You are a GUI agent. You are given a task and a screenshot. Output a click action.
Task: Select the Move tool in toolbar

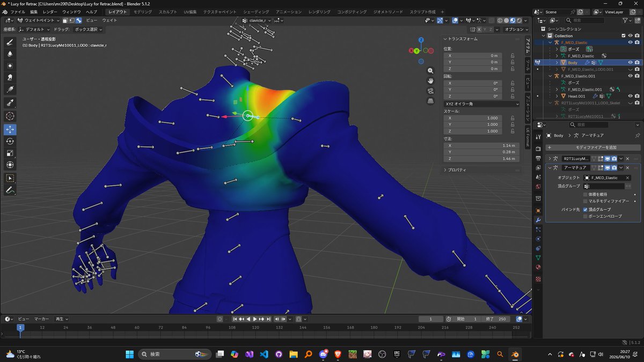(10, 129)
